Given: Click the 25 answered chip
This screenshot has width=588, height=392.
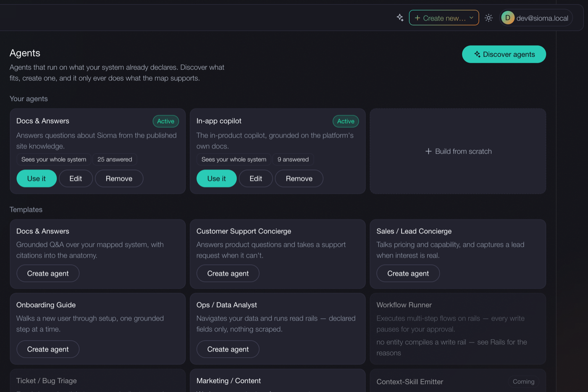Looking at the screenshot, I should [x=115, y=159].
